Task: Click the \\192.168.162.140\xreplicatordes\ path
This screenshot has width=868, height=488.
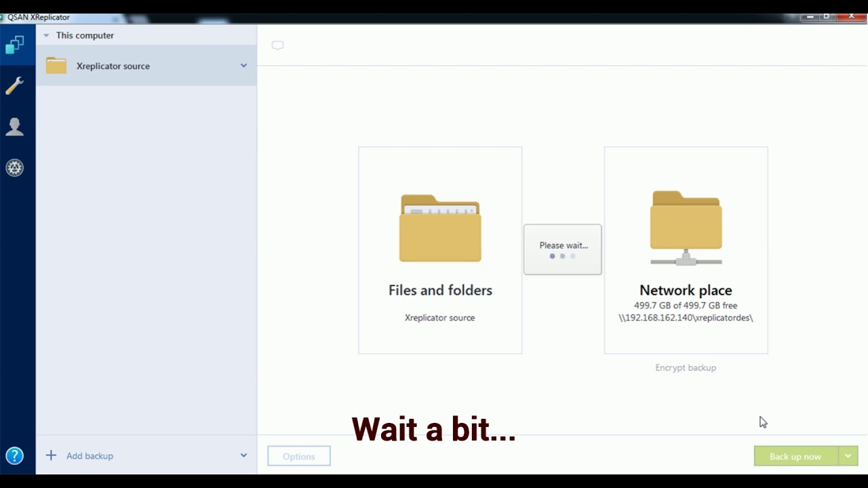Action: [x=686, y=317]
